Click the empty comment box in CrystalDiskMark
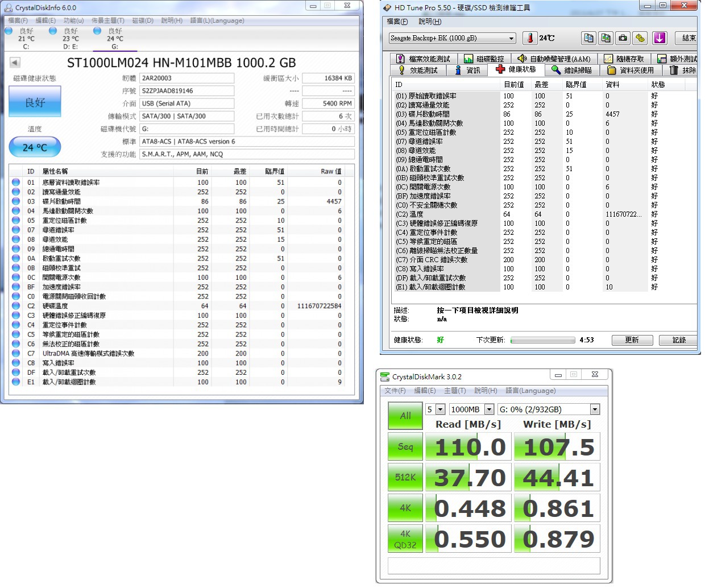The image size is (705, 588). point(494,566)
